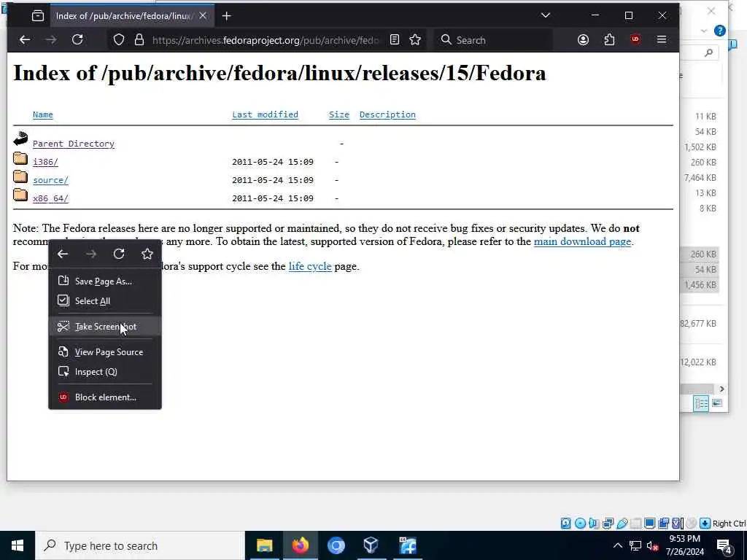The width and height of the screenshot is (747, 560).
Task: Follow the main download page link
Action: [582, 241]
